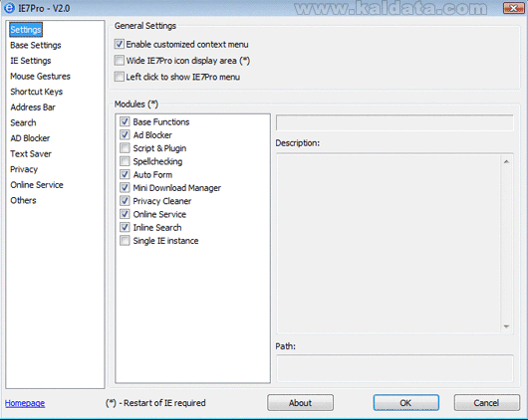Close the IE7Pro settings window
528x420 pixels.
(514, 8)
